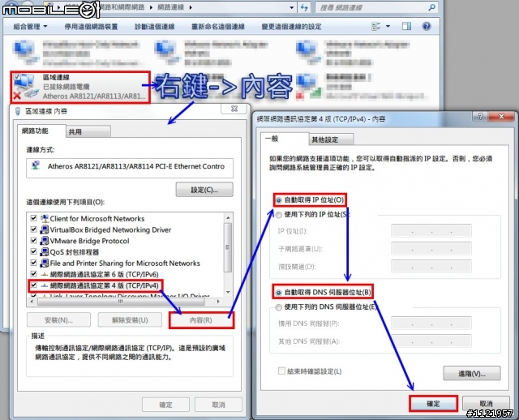Click the items list scroll down arrow
Screen dimensions: 519x420
(x=228, y=292)
